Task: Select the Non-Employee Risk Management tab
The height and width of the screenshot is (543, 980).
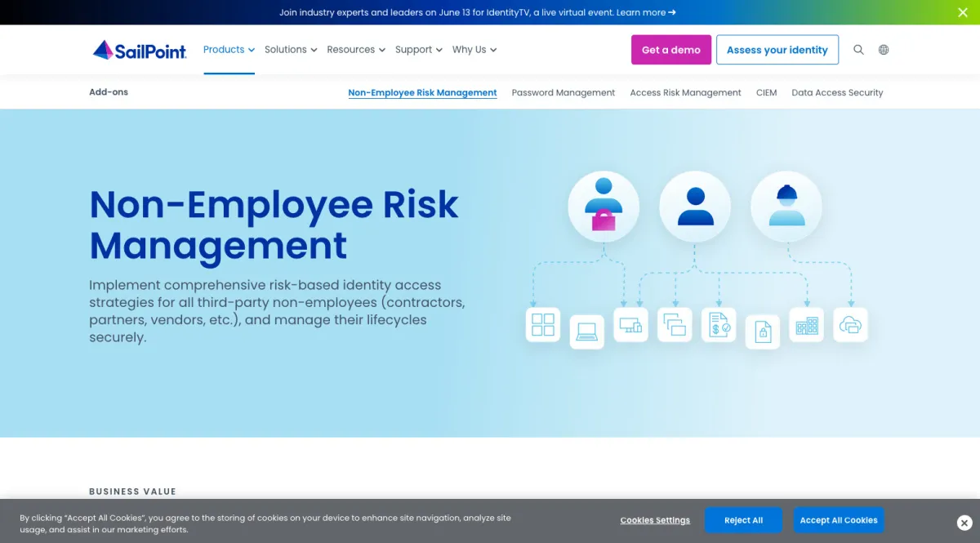Action: tap(423, 93)
